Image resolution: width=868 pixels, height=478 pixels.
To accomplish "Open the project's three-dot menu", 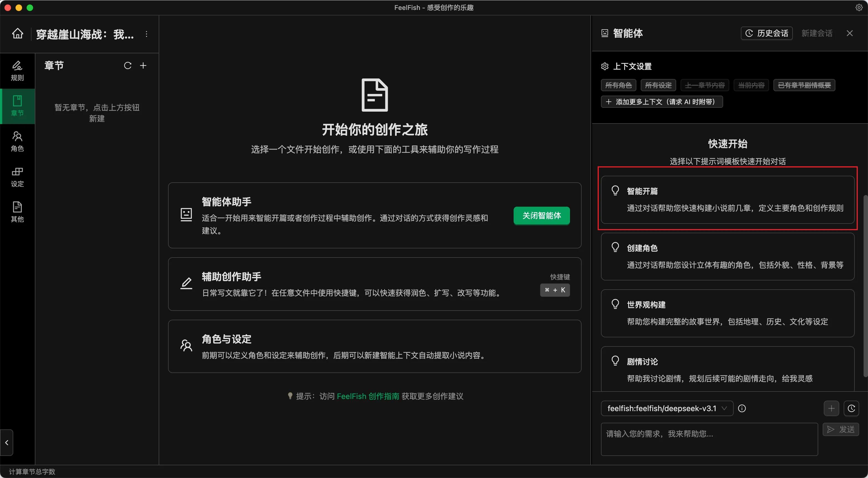I will click(146, 34).
